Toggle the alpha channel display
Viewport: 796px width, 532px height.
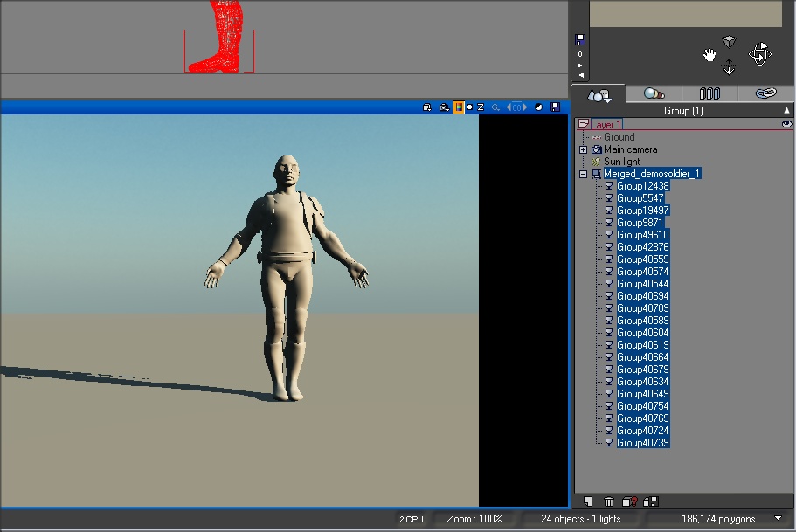[469, 107]
